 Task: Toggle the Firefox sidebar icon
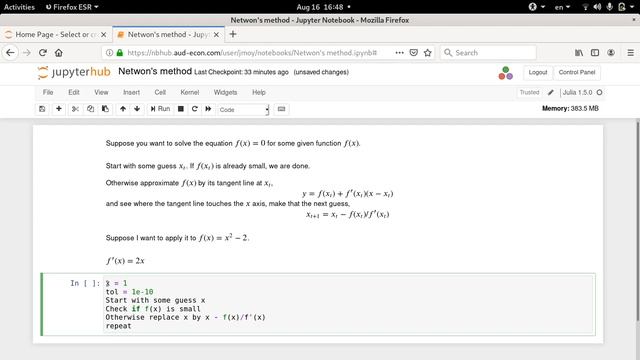595,53
